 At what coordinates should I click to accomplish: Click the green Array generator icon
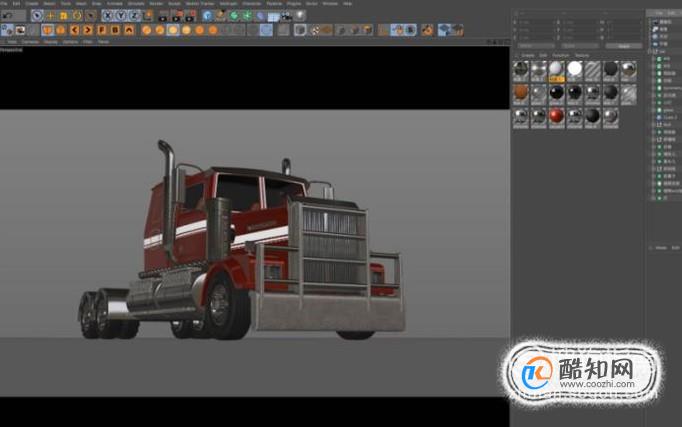[247, 16]
